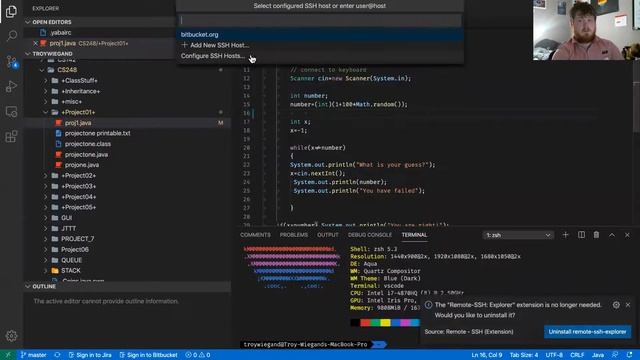Collapse the Open Editors section
The image size is (640, 360).
[x=28, y=22]
